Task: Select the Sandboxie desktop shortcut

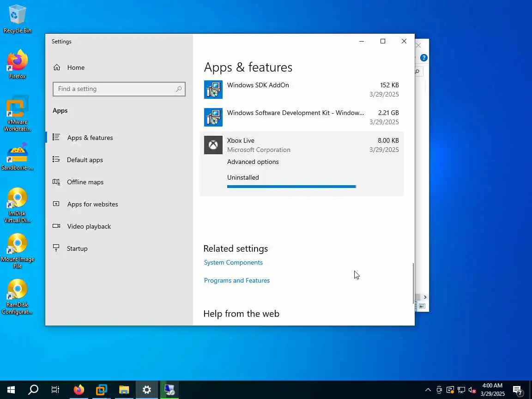Action: (17, 157)
